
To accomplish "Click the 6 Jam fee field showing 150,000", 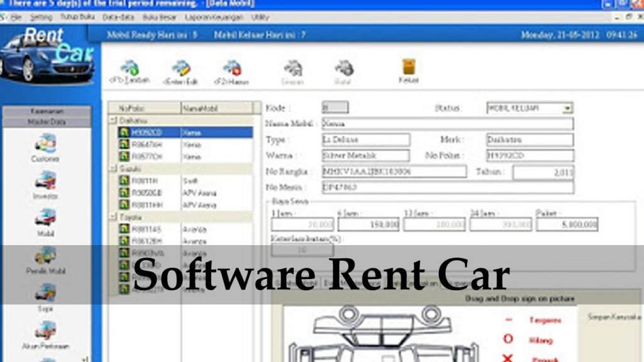I will pos(369,224).
